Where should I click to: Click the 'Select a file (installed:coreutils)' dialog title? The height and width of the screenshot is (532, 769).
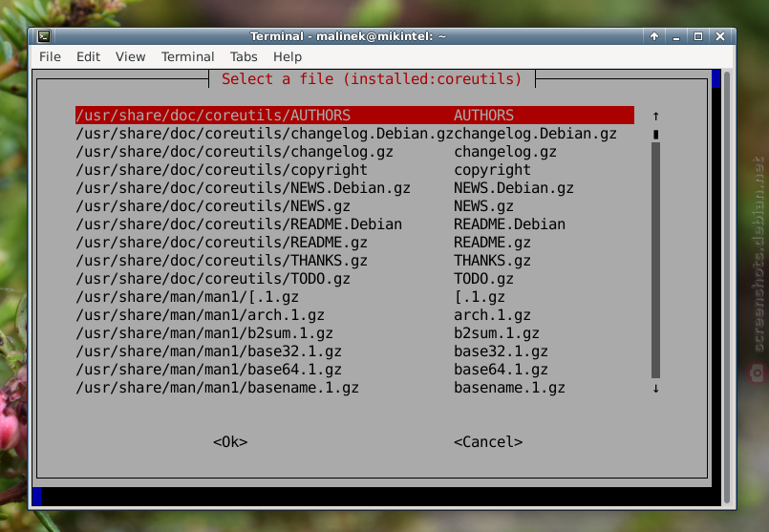click(372, 79)
